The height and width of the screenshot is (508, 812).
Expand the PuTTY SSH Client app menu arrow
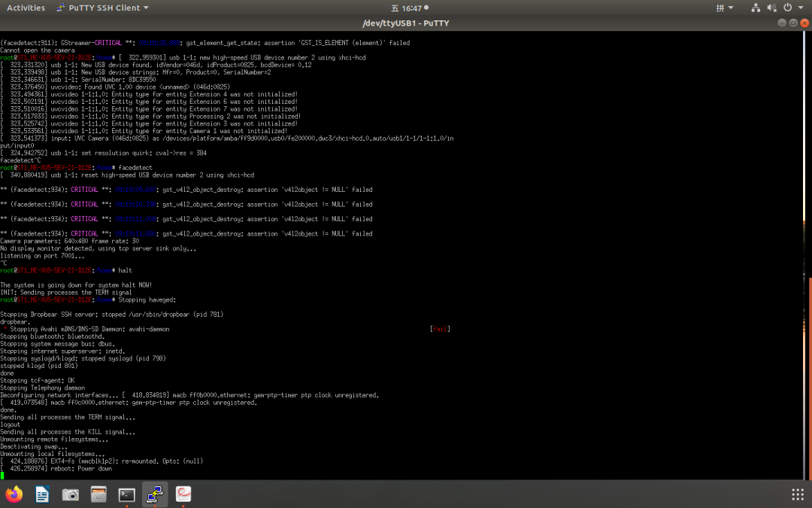(146, 8)
